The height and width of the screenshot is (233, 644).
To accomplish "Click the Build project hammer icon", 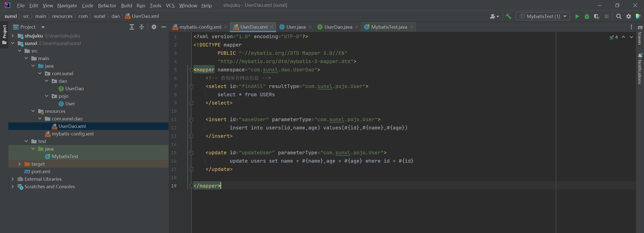I will (x=508, y=16).
